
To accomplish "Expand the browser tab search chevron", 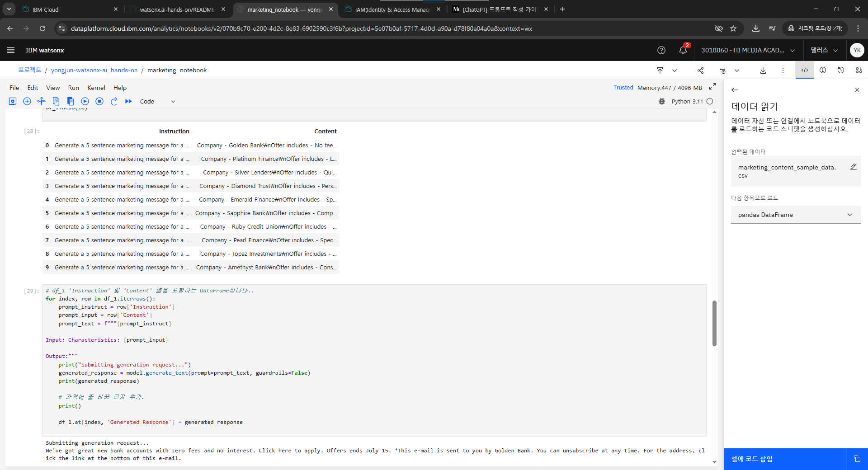I will pyautogui.click(x=9, y=9).
